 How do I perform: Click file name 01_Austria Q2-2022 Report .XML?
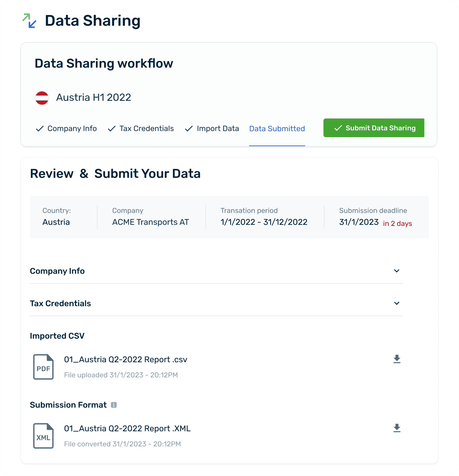click(x=127, y=428)
